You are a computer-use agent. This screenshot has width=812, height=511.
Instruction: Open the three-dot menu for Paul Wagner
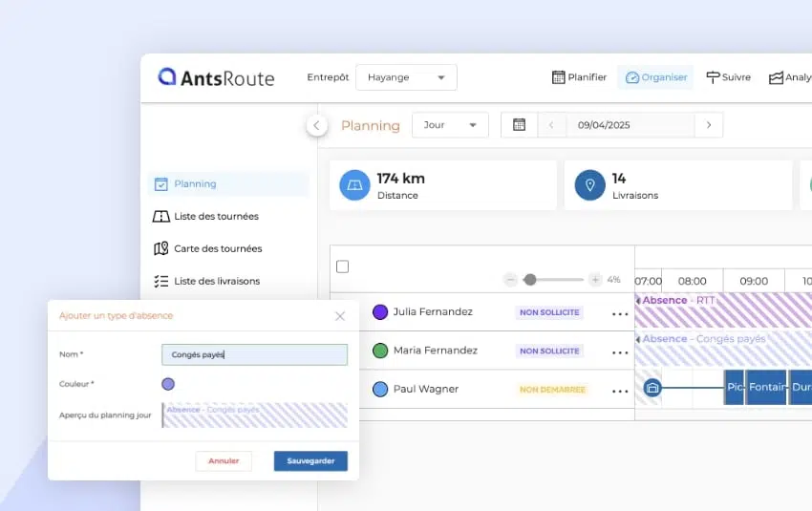pyautogui.click(x=620, y=390)
